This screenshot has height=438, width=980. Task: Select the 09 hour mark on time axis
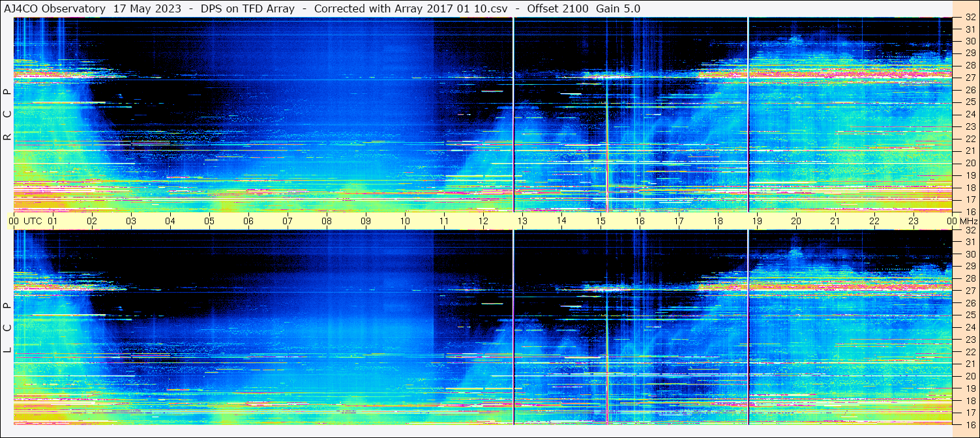coord(366,221)
